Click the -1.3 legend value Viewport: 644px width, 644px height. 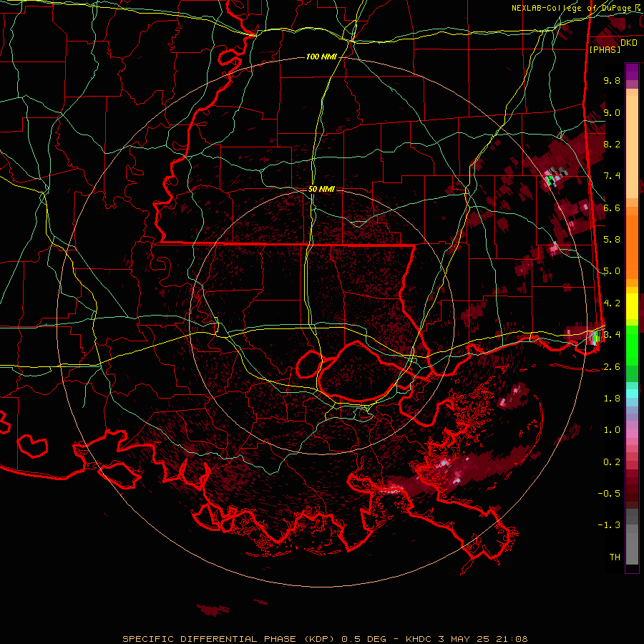coord(609,525)
